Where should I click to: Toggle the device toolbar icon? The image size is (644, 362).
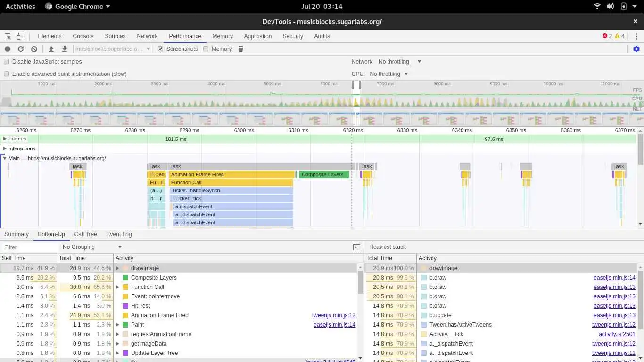[20, 36]
